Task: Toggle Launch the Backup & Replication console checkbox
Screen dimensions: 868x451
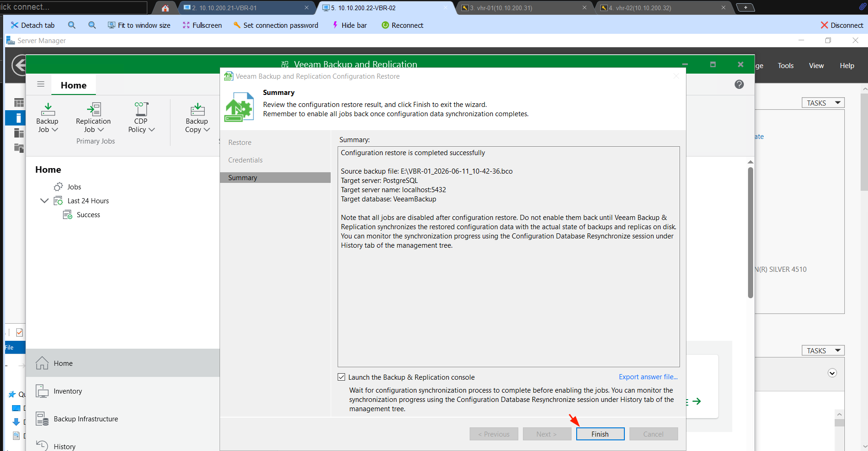Action: 342,377
